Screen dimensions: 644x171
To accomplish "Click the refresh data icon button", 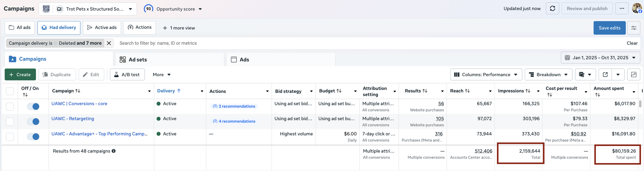I will click(x=552, y=9).
